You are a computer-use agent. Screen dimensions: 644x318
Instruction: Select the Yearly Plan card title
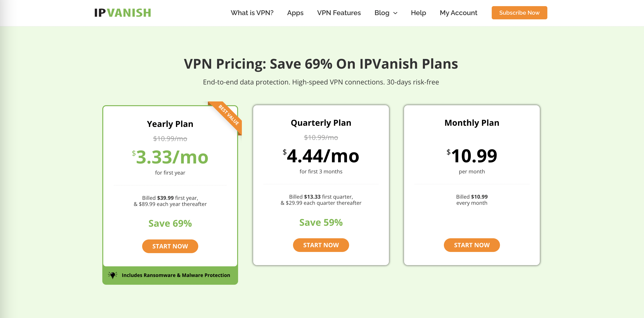pyautogui.click(x=170, y=124)
